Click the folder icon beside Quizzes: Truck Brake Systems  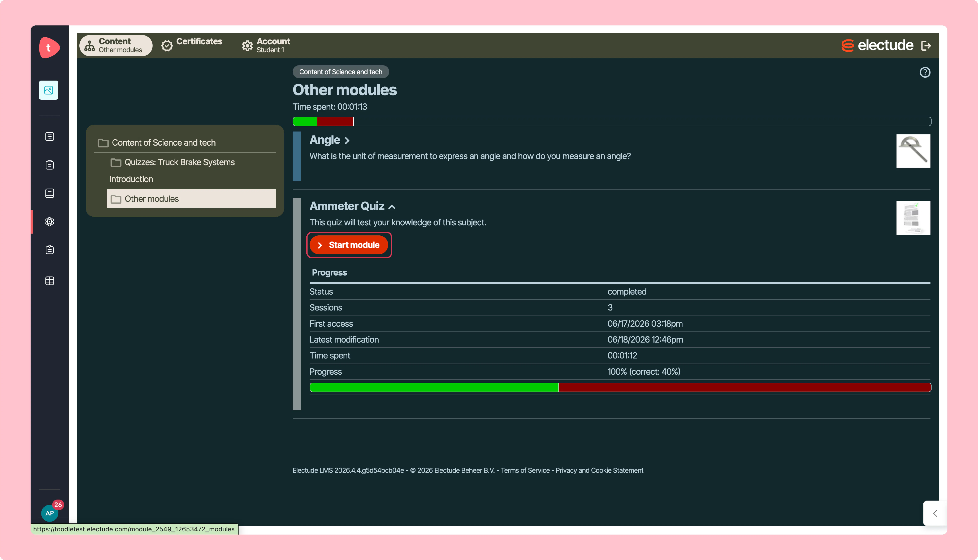coord(116,163)
